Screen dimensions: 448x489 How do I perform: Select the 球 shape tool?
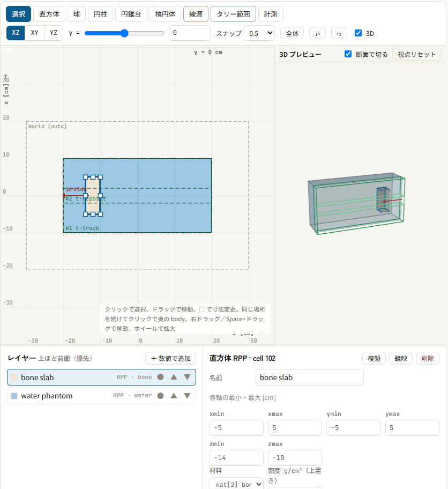point(77,14)
